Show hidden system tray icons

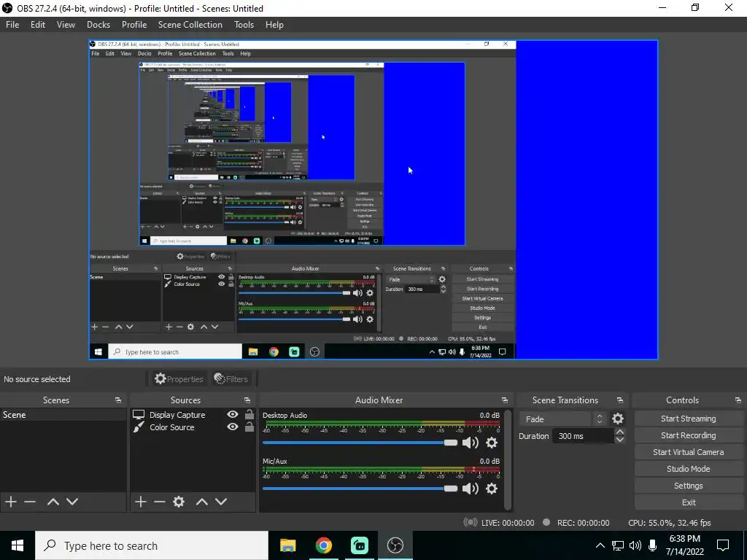tap(600, 545)
